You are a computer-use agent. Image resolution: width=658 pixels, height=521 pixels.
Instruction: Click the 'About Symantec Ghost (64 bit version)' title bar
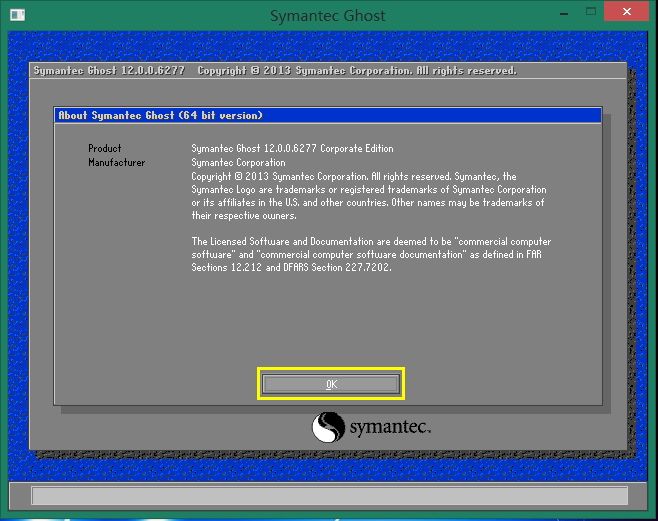click(328, 115)
